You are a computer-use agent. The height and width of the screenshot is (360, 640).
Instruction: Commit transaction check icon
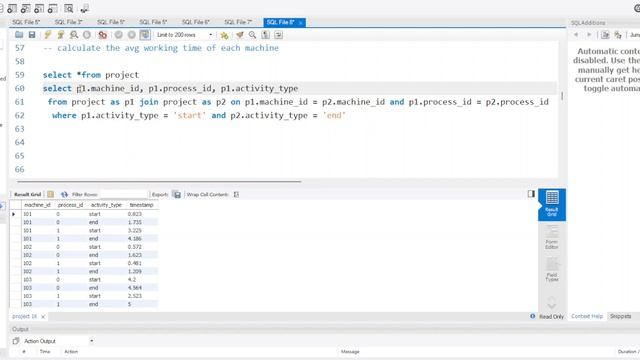coord(118,35)
